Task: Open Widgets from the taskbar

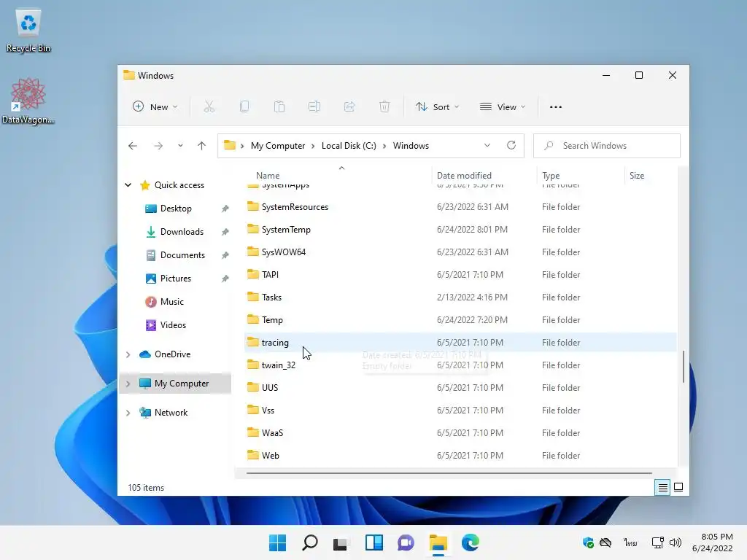Action: pyautogui.click(x=374, y=542)
